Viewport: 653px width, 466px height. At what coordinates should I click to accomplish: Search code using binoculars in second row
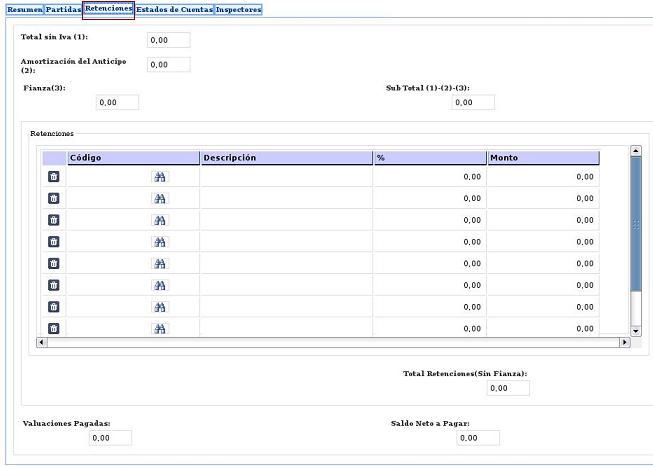coord(160,198)
